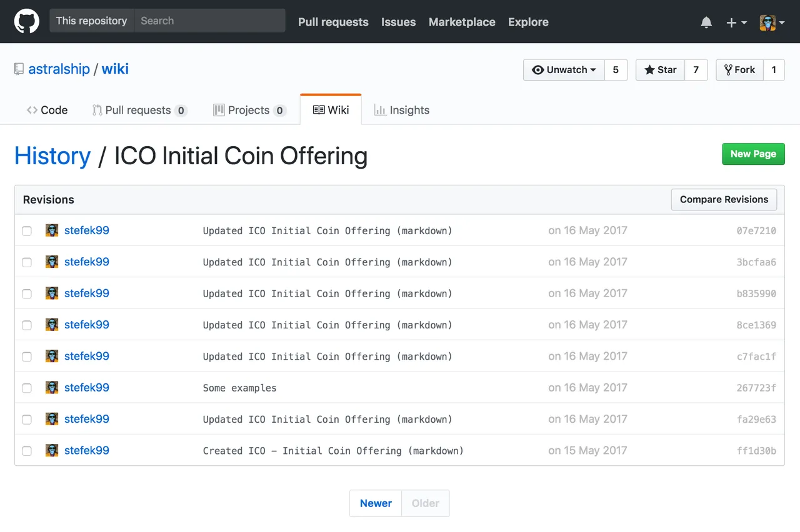Open stefek99 username in ff1d30b row
The image size is (800, 532).
(x=87, y=450)
